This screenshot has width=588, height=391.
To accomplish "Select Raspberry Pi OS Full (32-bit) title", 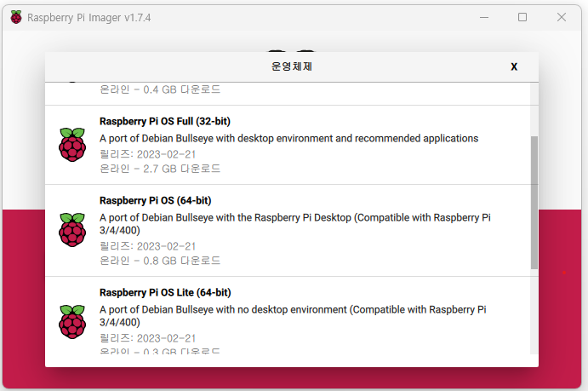I will coord(165,121).
